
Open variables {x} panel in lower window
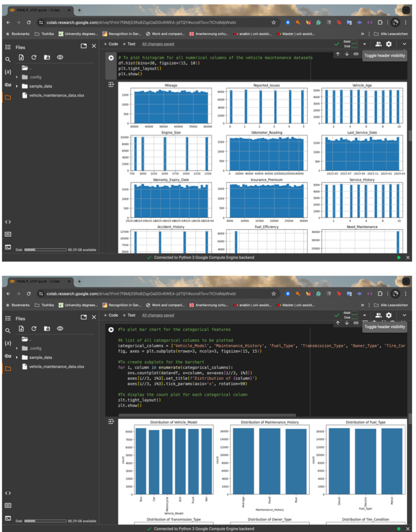pos(8,343)
